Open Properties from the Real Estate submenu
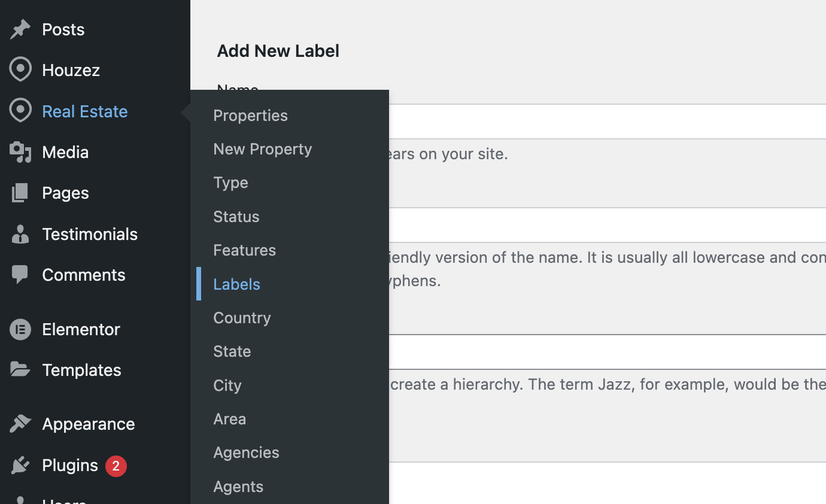The width and height of the screenshot is (826, 504). tap(250, 115)
